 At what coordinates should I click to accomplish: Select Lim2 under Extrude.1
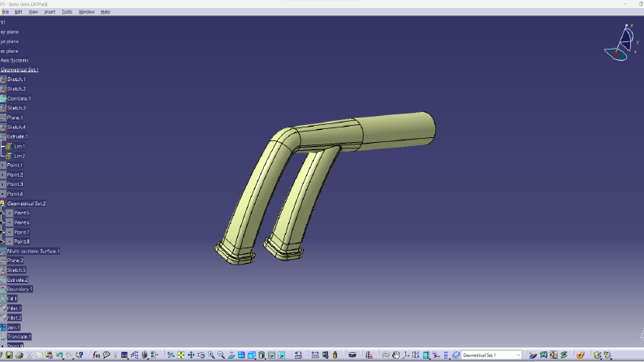19,156
